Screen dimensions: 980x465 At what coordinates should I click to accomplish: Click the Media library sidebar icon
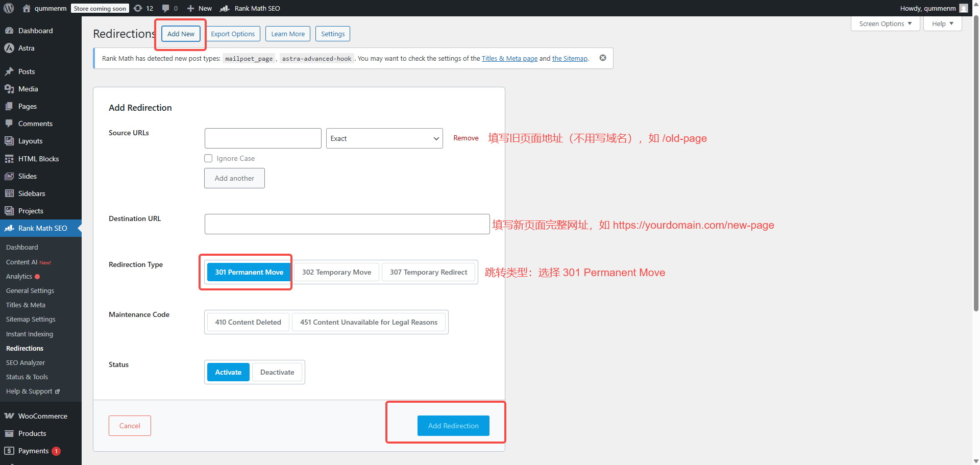[x=9, y=89]
